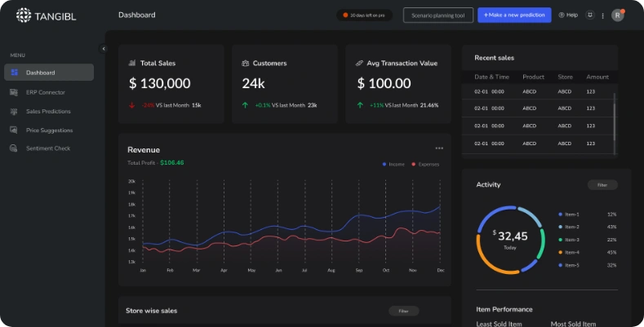644x327 pixels.
Task: Click the Tangibl logo icon
Action: 24,15
